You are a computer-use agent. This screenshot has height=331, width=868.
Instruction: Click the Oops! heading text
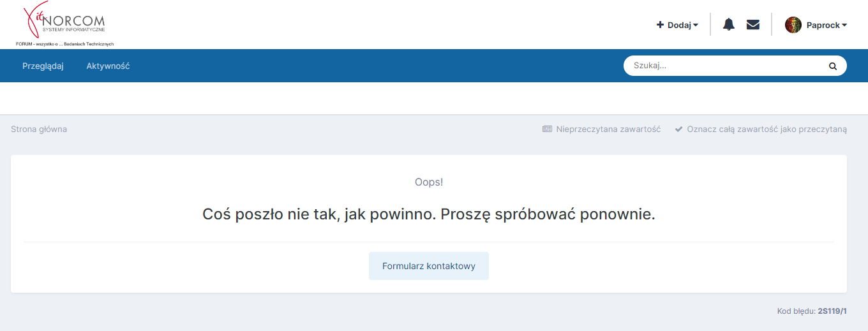[x=429, y=182]
